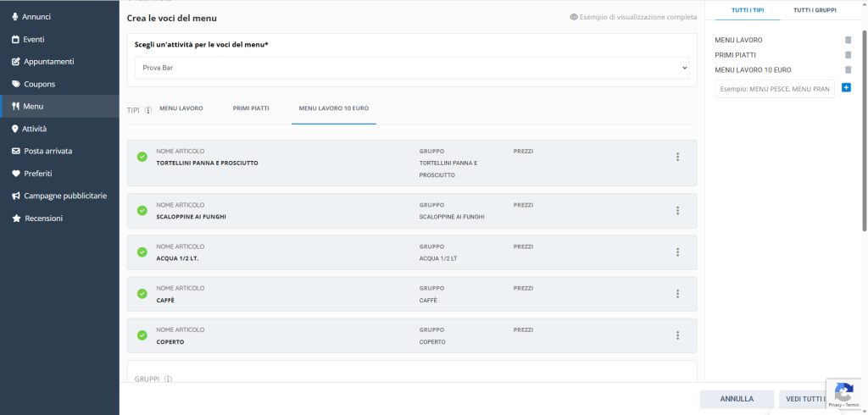Open the Prova Bar activity dropdown
Viewport: 868px width, 415px height.
(x=412, y=68)
